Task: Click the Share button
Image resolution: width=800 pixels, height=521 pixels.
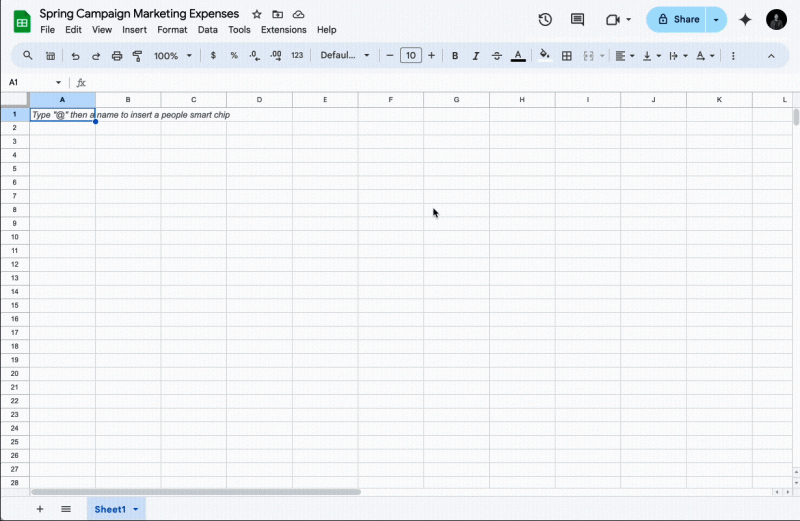Action: (678, 20)
